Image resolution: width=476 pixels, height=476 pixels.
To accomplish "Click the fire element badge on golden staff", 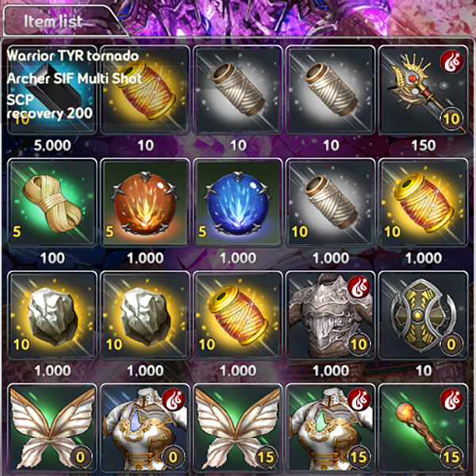I will 451,62.
